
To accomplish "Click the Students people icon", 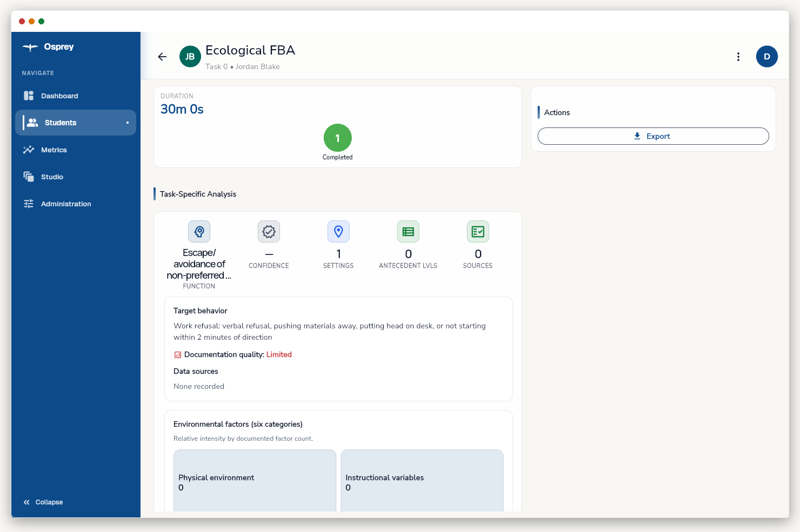I will click(x=32, y=123).
